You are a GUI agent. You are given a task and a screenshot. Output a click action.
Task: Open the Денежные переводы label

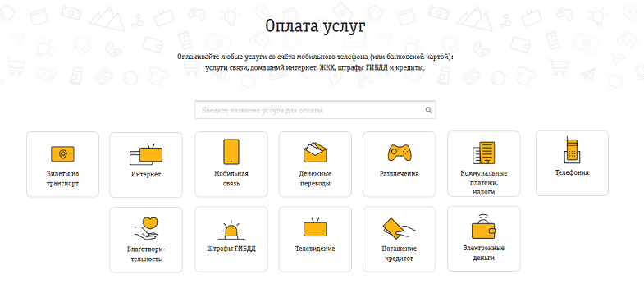[x=315, y=179]
